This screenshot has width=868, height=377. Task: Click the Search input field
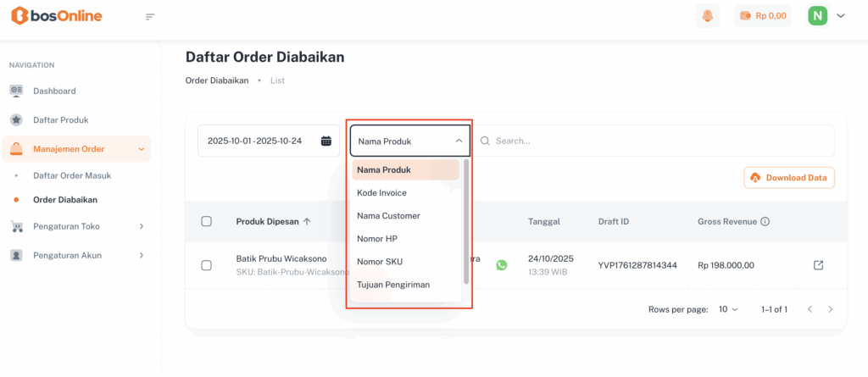(x=661, y=141)
